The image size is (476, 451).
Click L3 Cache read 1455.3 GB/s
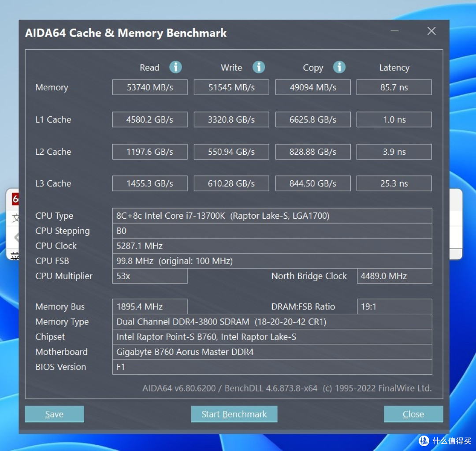tap(150, 183)
